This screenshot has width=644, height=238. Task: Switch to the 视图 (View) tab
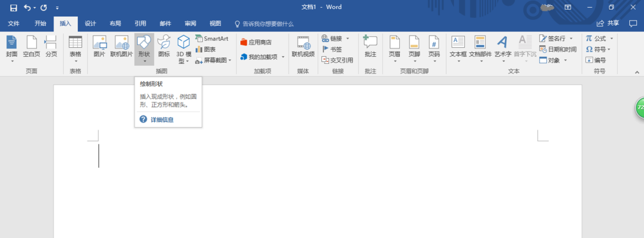[x=215, y=23]
